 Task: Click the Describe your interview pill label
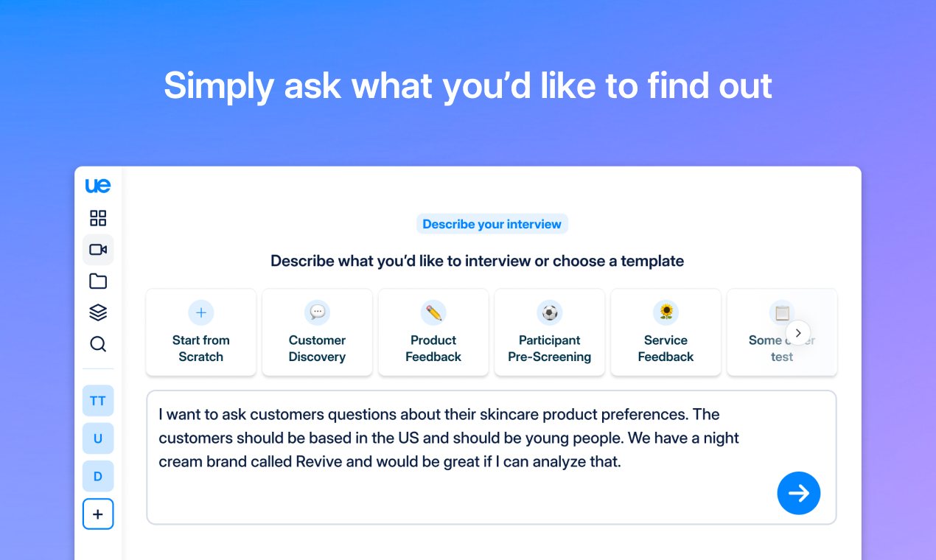pos(492,224)
